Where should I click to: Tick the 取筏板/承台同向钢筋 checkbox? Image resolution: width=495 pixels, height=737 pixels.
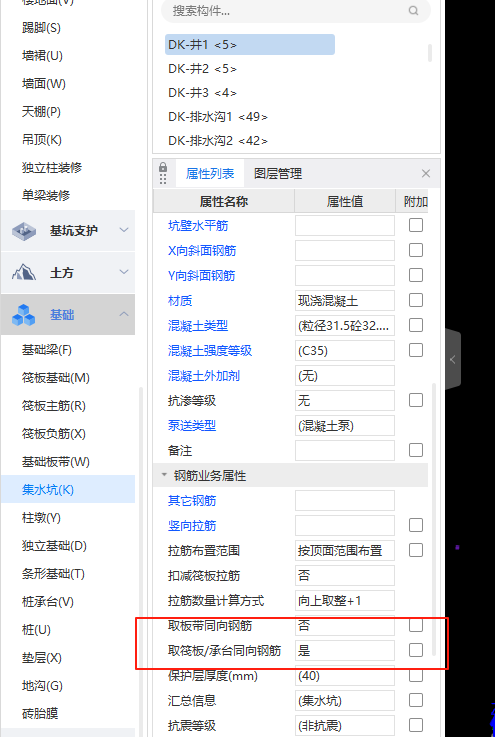pyautogui.click(x=416, y=650)
